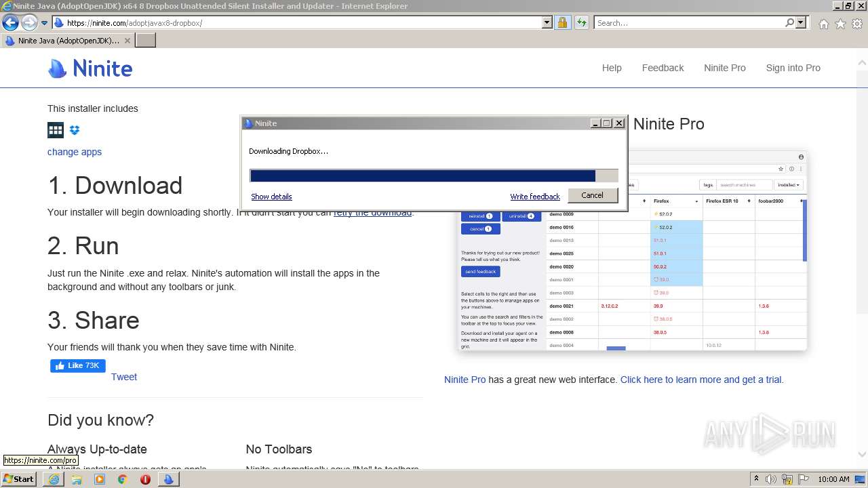This screenshot has height=488, width=868.
Task: Go back with the browser Back arrow
Action: (x=10, y=23)
